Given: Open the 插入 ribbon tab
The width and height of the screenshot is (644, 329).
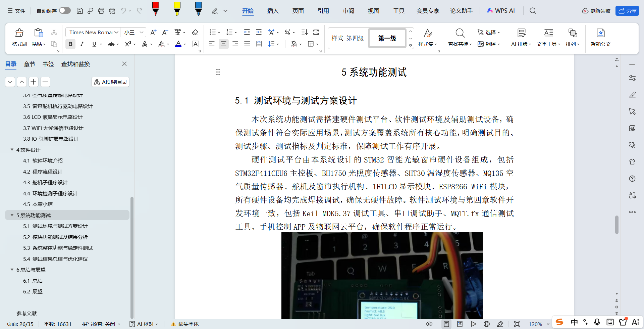Looking at the screenshot, I should [x=273, y=11].
